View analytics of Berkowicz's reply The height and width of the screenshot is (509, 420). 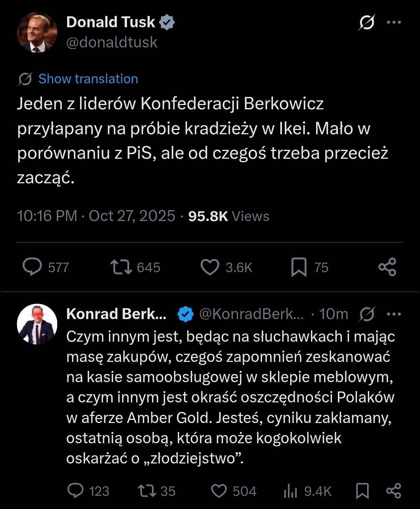click(290, 491)
